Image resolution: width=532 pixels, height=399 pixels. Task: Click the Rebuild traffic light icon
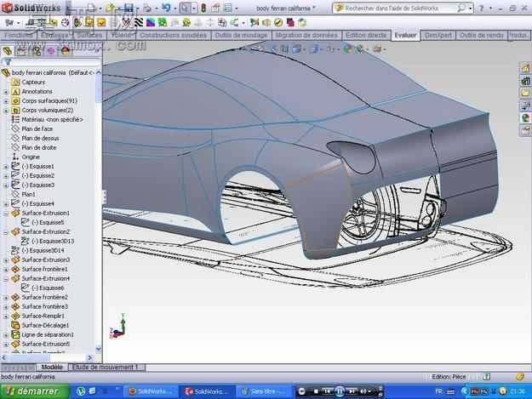(x=203, y=8)
